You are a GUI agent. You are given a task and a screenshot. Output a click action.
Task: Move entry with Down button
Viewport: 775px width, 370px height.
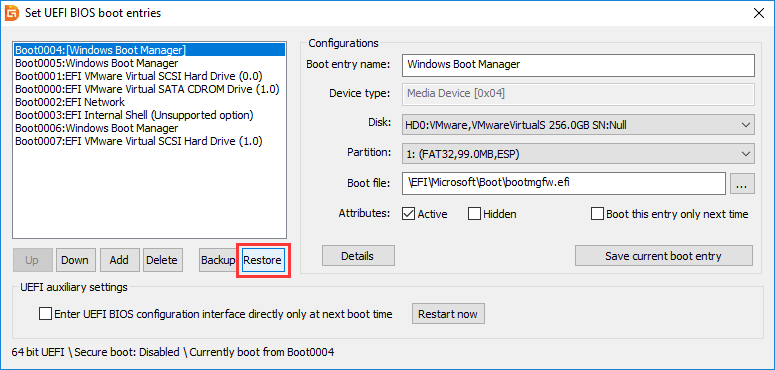tap(75, 260)
